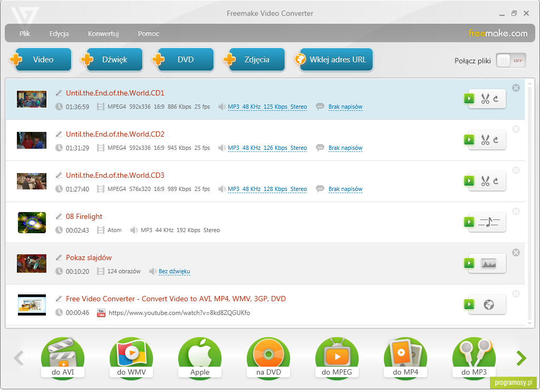The image size is (540, 392).
Task: Visit the freemake.com link
Action: [x=498, y=33]
